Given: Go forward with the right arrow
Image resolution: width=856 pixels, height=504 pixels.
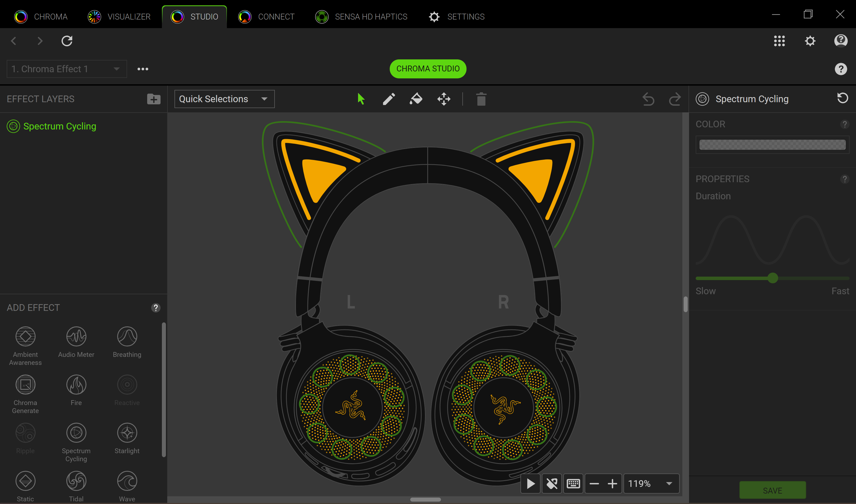Looking at the screenshot, I should click(40, 41).
